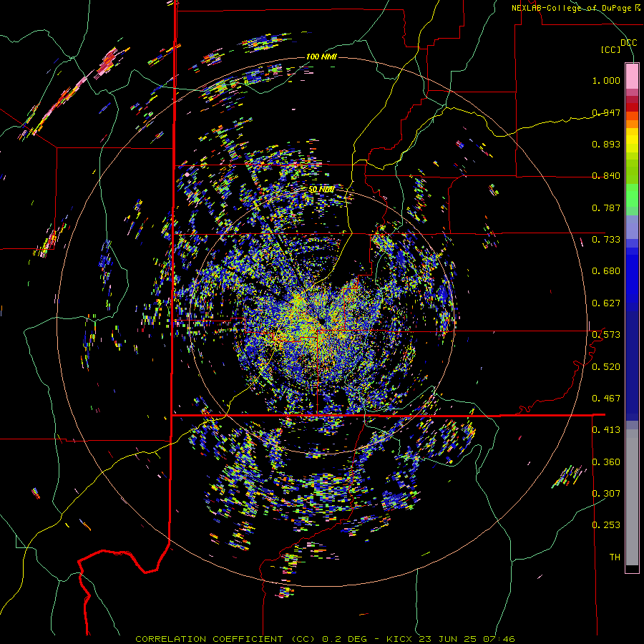Viewport: 644px width, 644px height.
Task: Click CORRELATION COEFFICIENT (CC) caption text
Action: 225,639
